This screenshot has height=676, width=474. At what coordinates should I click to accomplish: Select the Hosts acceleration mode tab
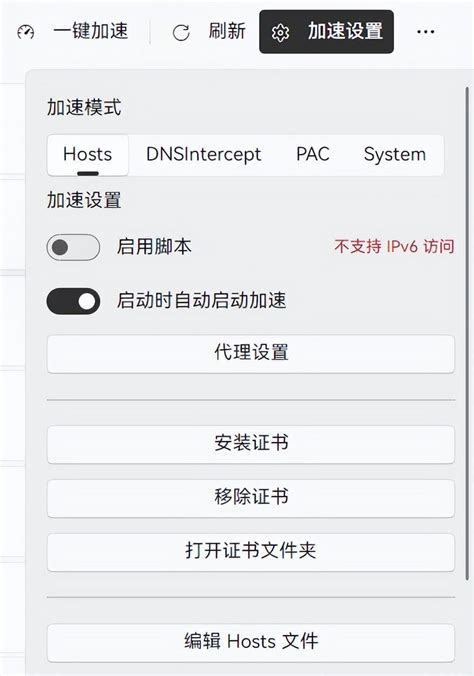click(88, 155)
